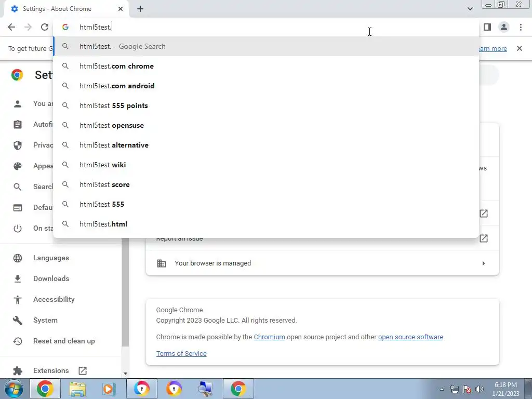Open the Default browser window icon

[17, 208]
